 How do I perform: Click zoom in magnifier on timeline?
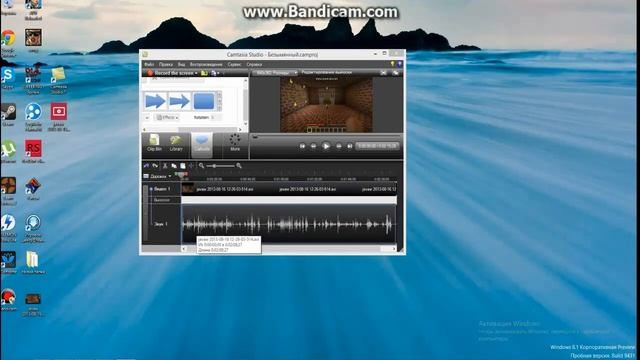point(239,166)
